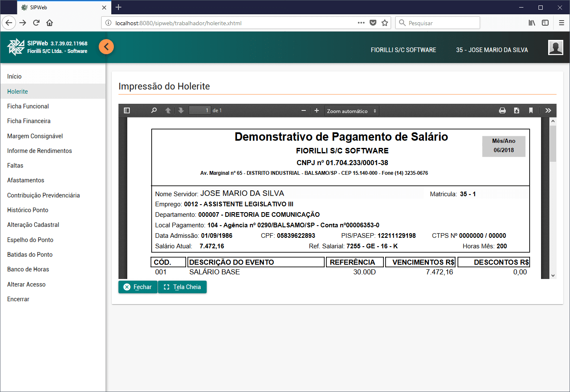Open the user profile avatar
This screenshot has height=392, width=570.
point(555,47)
